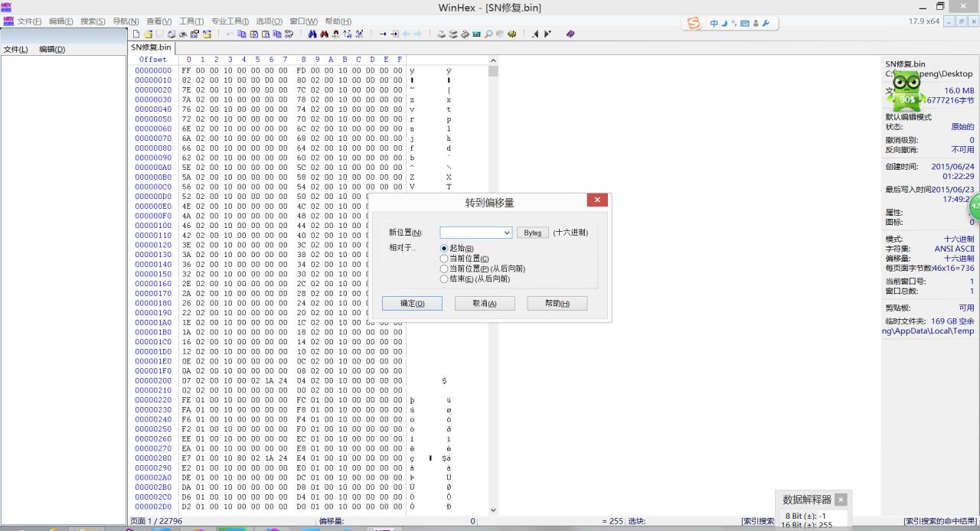Select the 起始(B) radio button

click(x=444, y=249)
